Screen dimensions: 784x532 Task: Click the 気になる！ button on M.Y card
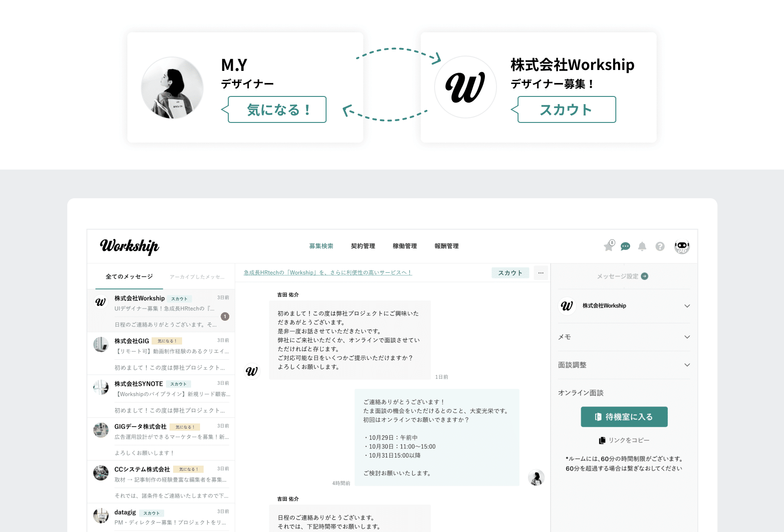[277, 109]
